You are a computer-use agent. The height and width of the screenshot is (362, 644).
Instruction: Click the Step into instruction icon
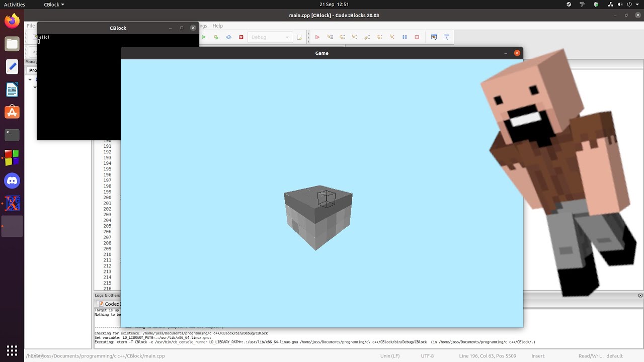[x=392, y=37]
